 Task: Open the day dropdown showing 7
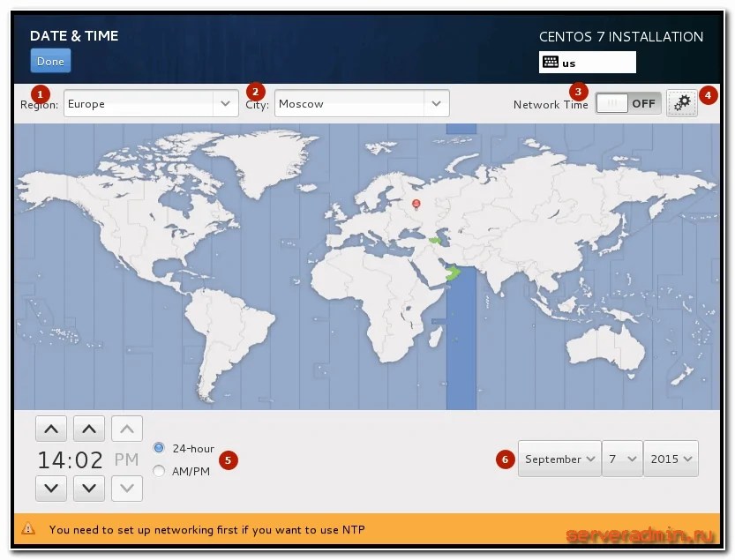(x=623, y=459)
